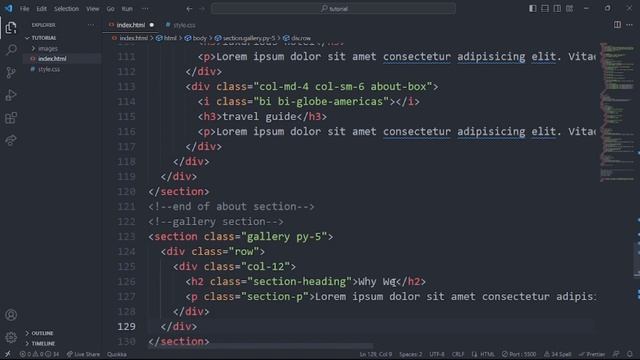The height and width of the screenshot is (360, 640).
Task: Open notifications bell in status bar
Action: 629,354
